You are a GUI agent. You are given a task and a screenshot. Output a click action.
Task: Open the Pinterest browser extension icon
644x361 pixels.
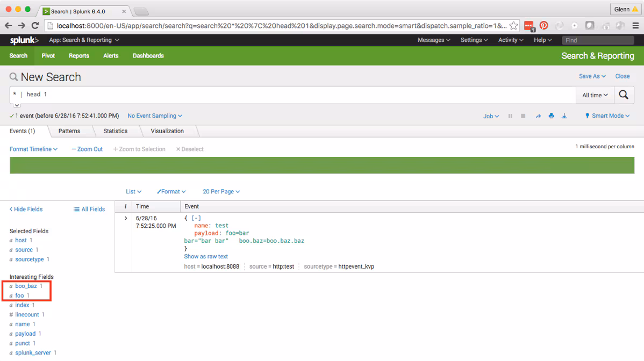click(x=543, y=25)
